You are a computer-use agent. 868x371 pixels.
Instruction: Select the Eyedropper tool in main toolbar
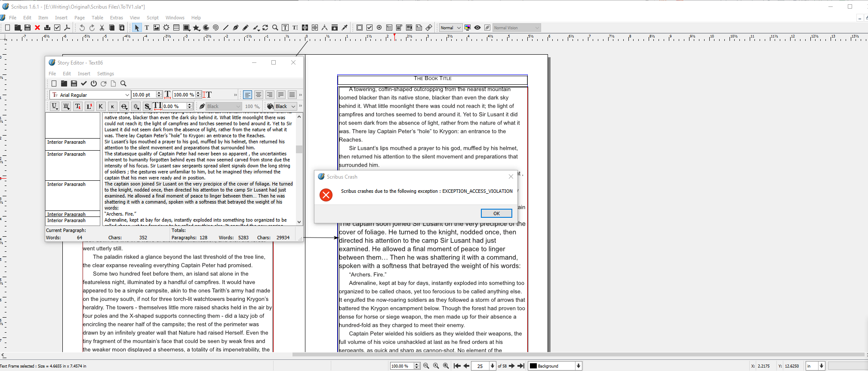point(345,28)
